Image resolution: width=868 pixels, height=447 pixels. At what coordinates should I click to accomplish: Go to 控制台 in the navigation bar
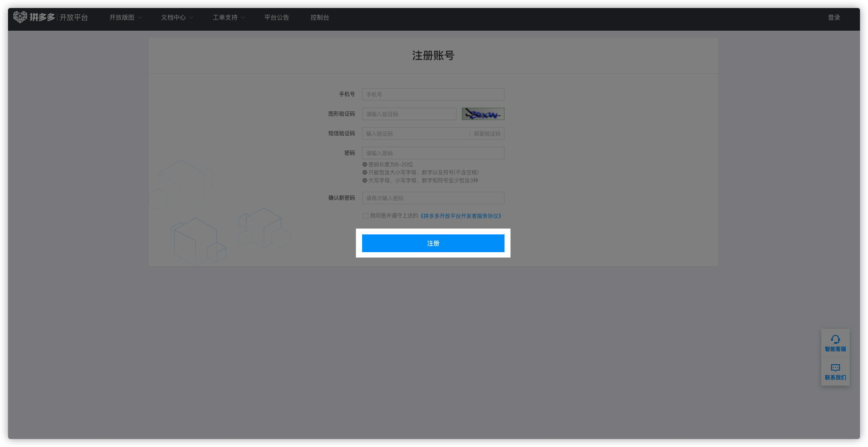319,17
